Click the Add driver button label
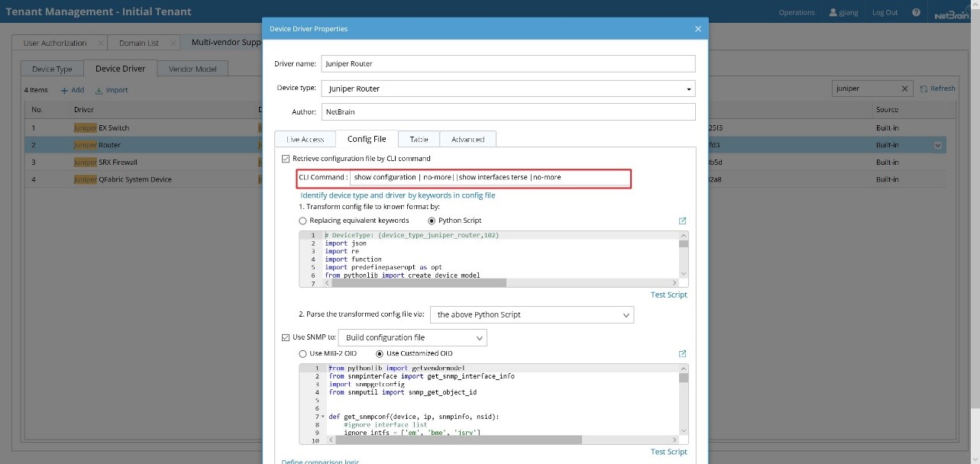The width and height of the screenshot is (980, 464). click(x=77, y=90)
